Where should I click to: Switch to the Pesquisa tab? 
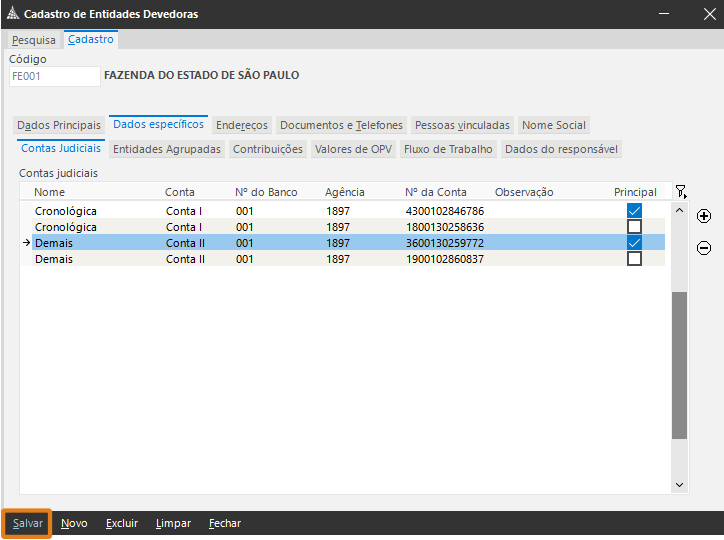click(x=34, y=40)
